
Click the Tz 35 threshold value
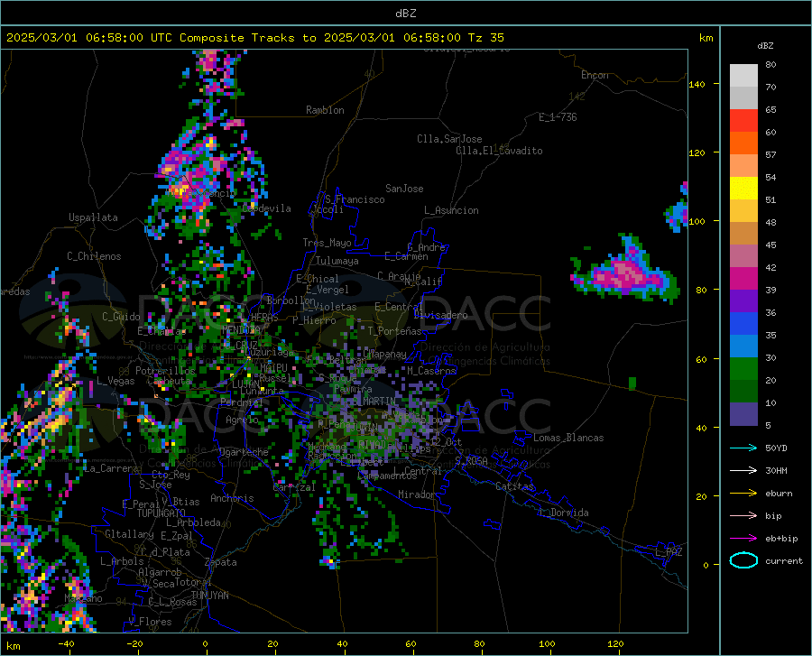coord(486,38)
